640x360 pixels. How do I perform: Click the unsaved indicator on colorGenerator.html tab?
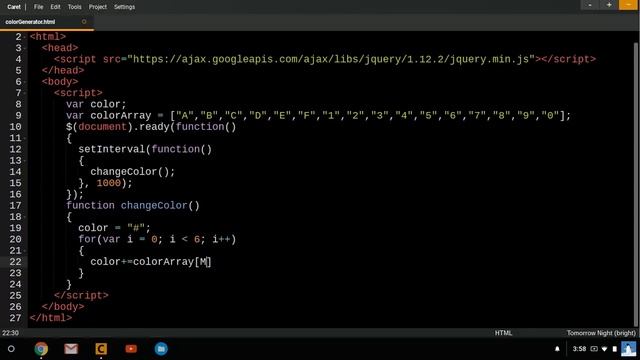[84, 22]
